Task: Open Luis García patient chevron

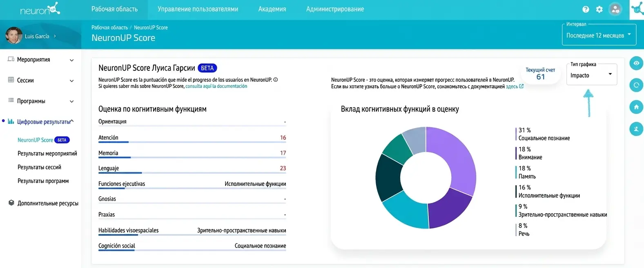Action: point(55,36)
